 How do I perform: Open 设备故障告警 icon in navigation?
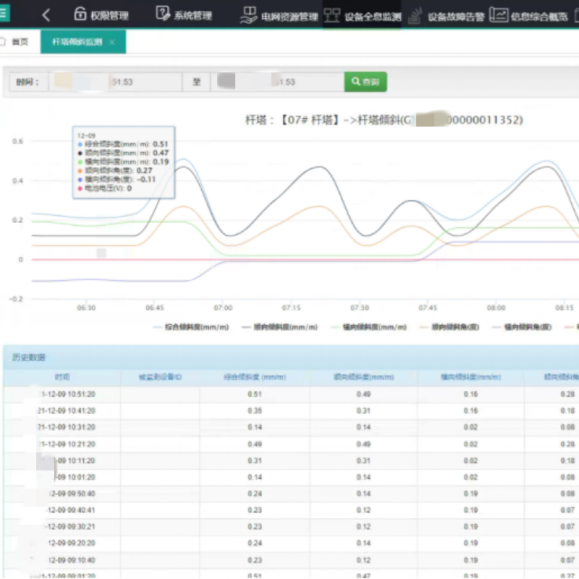tap(415, 16)
